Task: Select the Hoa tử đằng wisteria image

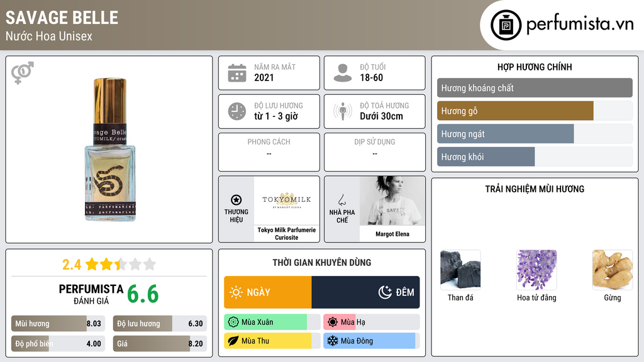Action: click(536, 270)
